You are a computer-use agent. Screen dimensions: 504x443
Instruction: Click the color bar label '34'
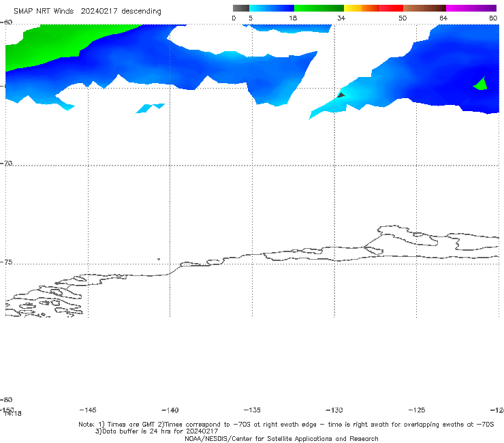pyautogui.click(x=341, y=18)
